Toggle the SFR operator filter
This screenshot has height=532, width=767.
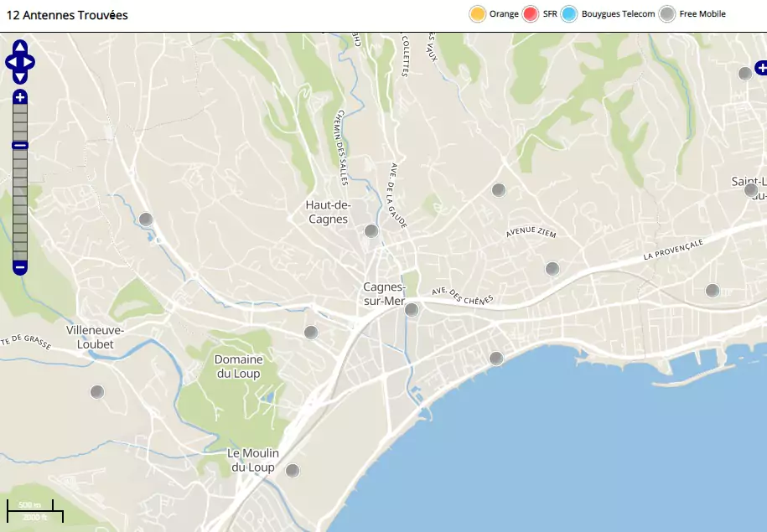pyautogui.click(x=530, y=14)
